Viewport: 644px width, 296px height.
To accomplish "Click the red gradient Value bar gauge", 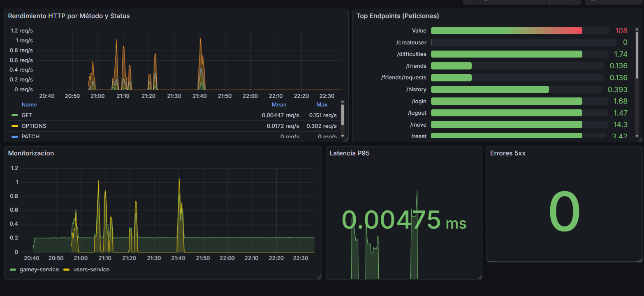I will (x=506, y=30).
